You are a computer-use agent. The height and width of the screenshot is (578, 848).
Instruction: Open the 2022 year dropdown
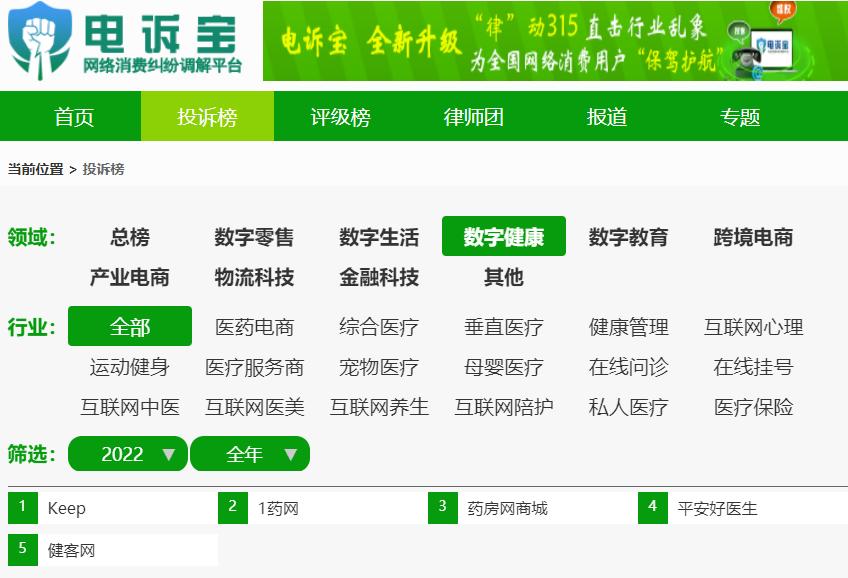128,454
